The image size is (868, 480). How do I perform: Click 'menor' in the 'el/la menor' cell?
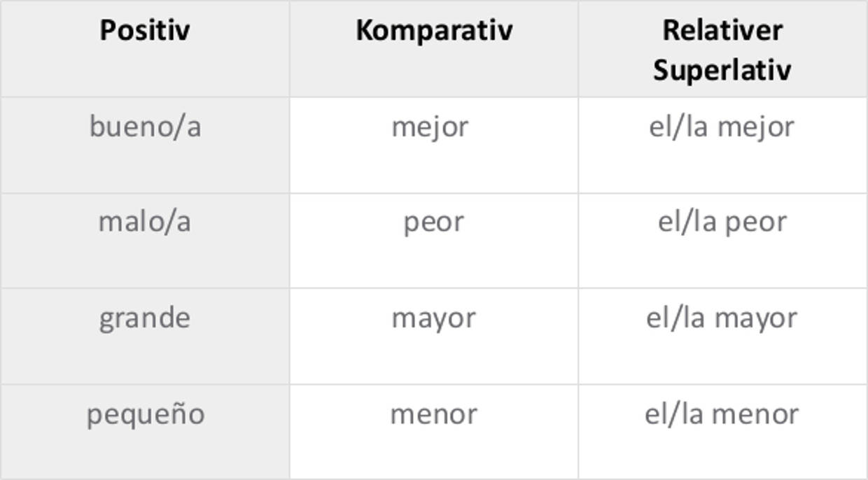point(756,414)
